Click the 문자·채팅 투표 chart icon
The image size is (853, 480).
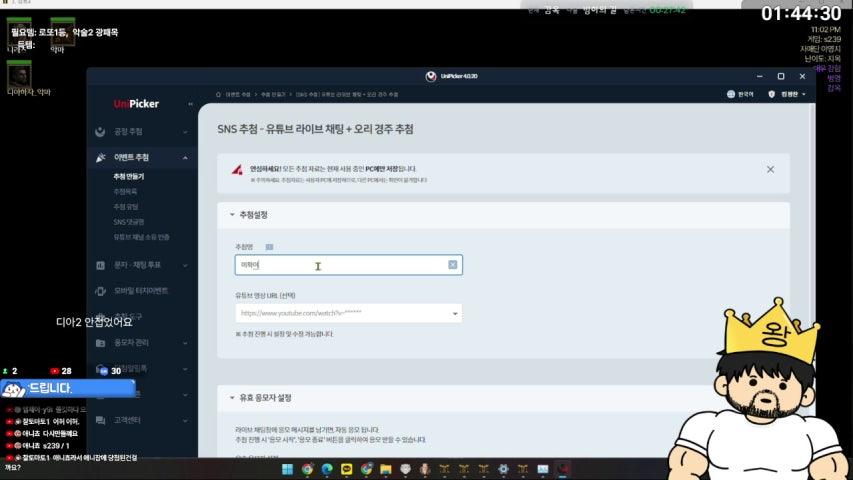coord(101,265)
